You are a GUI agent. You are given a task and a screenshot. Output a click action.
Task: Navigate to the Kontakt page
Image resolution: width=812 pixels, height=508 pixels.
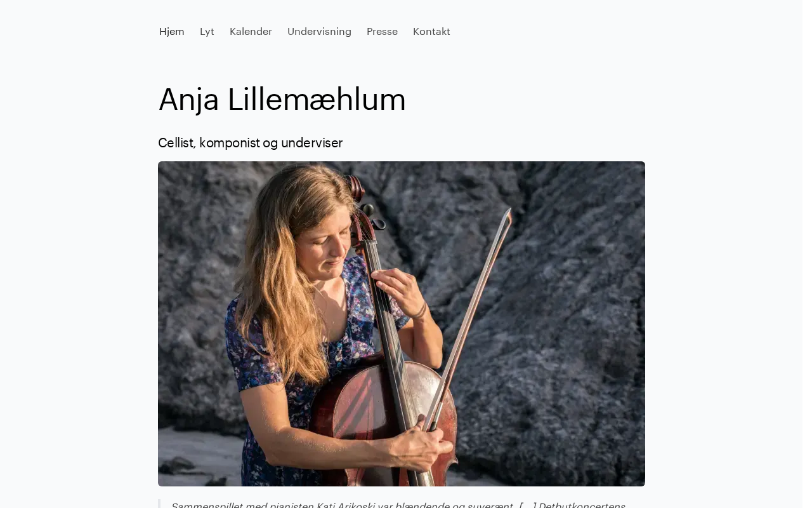[x=431, y=32]
